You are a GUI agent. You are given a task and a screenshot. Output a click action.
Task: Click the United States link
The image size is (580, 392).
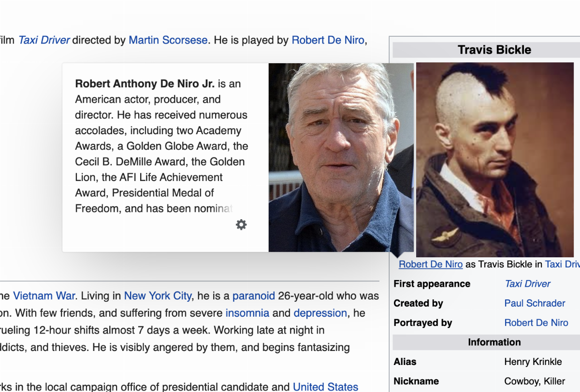tap(325, 387)
